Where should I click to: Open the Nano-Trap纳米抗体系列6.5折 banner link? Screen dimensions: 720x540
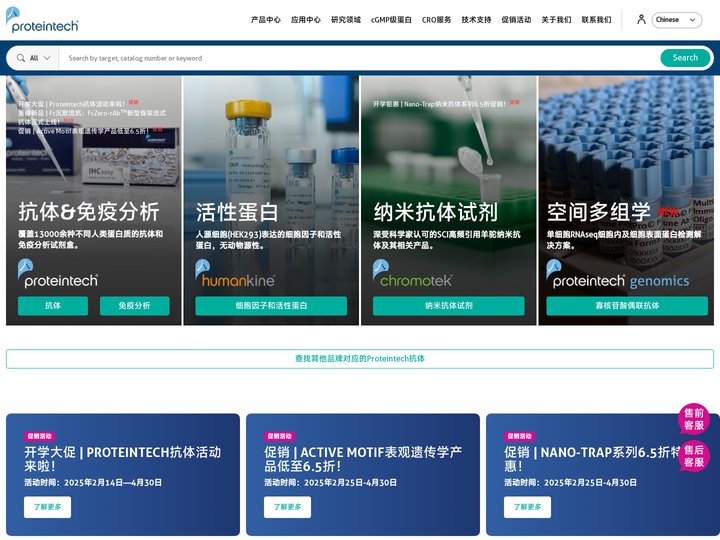(439, 104)
